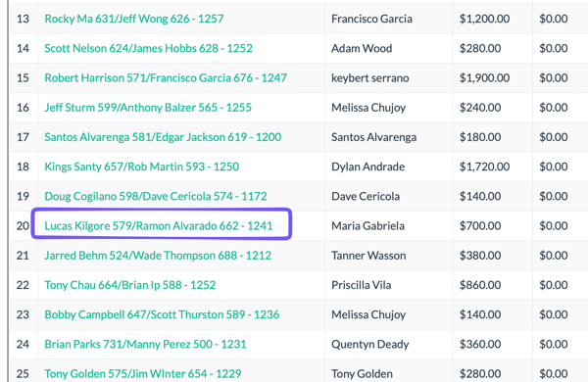Select Brian Parks 731/Manny Perez 500 link
588x382 pixels.
(145, 345)
